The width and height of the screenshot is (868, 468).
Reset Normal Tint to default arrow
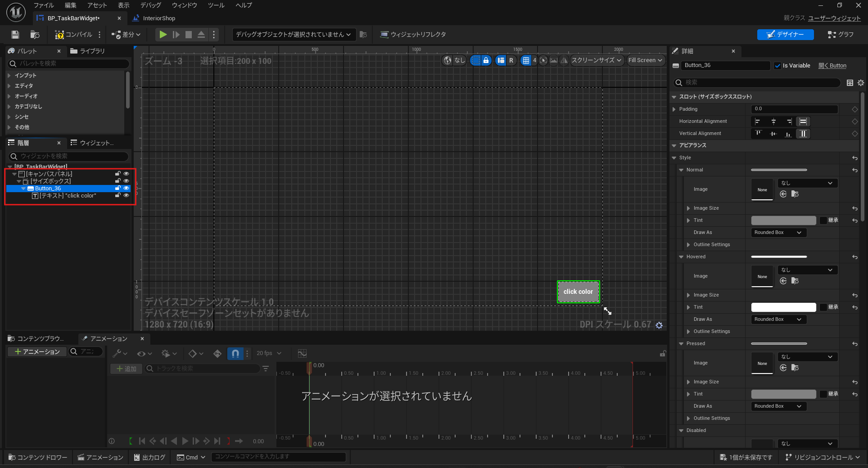tap(854, 220)
